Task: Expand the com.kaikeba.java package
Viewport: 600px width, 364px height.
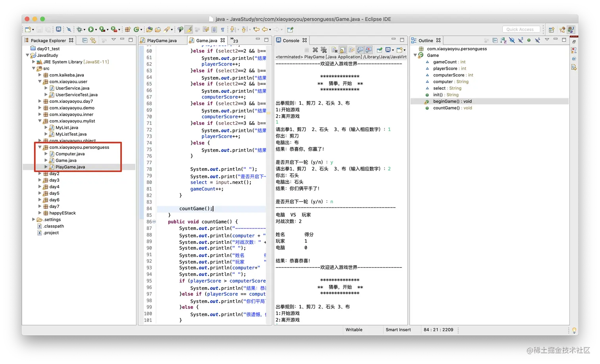Action: [x=40, y=75]
